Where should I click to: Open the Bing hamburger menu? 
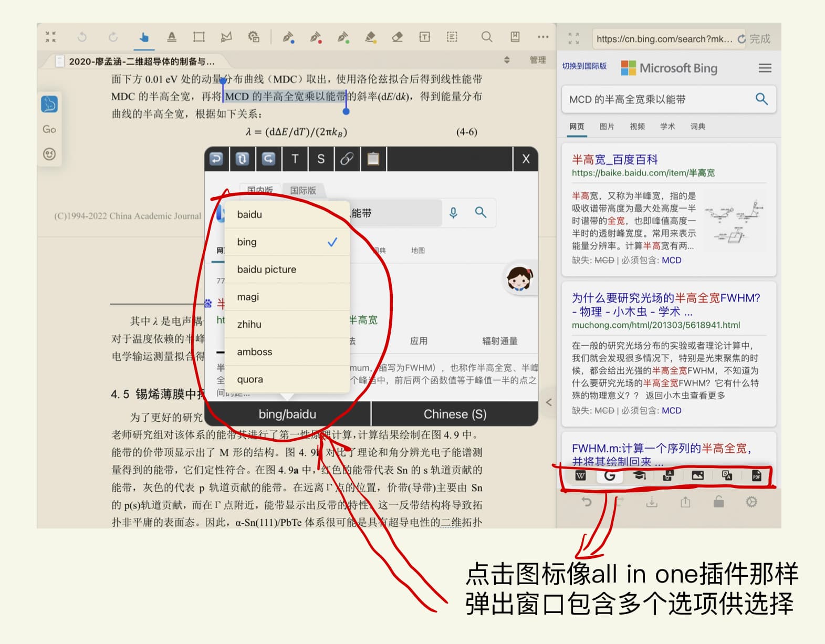click(x=765, y=68)
